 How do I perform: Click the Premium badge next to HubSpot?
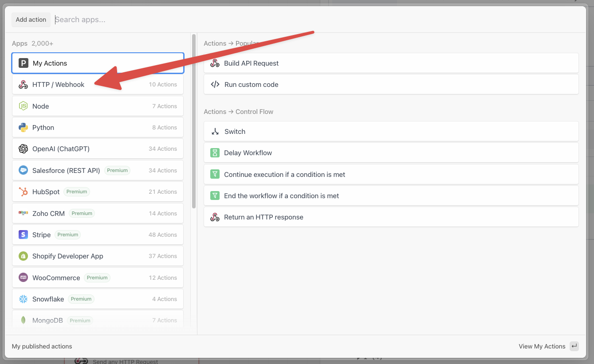pyautogui.click(x=77, y=192)
